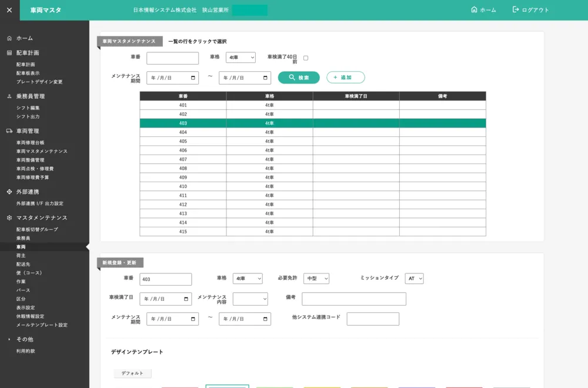Open the ミッションタイプ dropdown
Image resolution: width=588 pixels, height=388 pixels.
414,279
